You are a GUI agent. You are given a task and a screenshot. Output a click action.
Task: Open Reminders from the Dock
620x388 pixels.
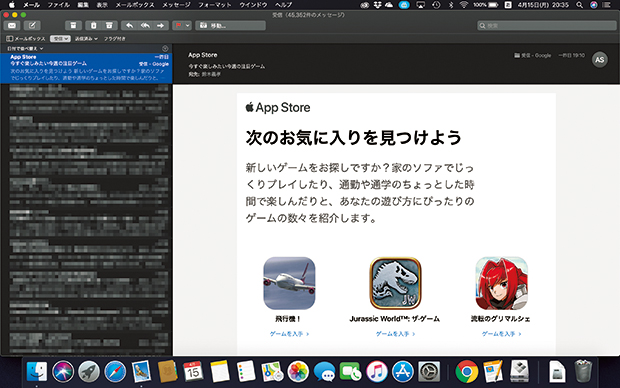pyautogui.click(x=246, y=372)
